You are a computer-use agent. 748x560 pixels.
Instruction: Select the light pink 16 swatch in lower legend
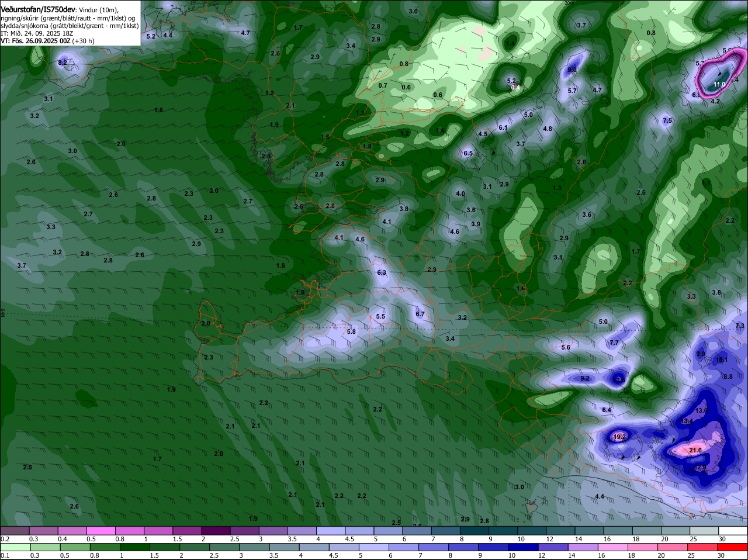(613, 547)
